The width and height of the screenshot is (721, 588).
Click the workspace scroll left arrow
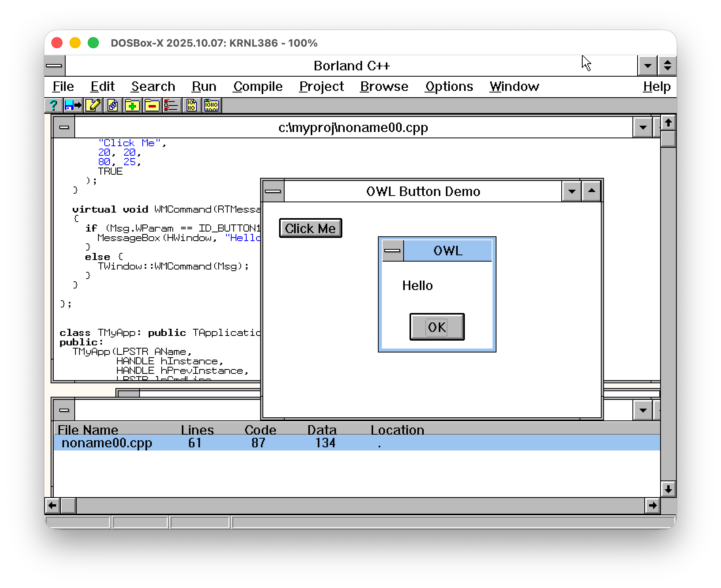coord(52,505)
